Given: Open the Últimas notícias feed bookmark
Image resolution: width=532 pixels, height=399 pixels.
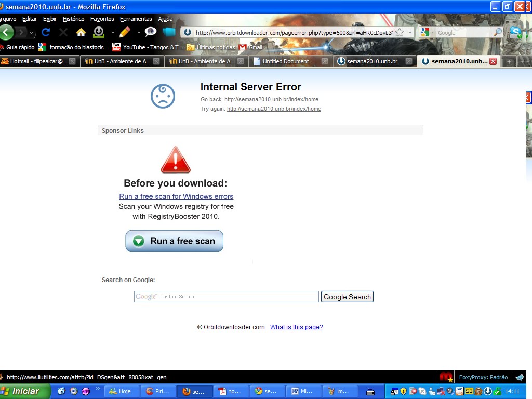Looking at the screenshot, I should click(x=211, y=47).
